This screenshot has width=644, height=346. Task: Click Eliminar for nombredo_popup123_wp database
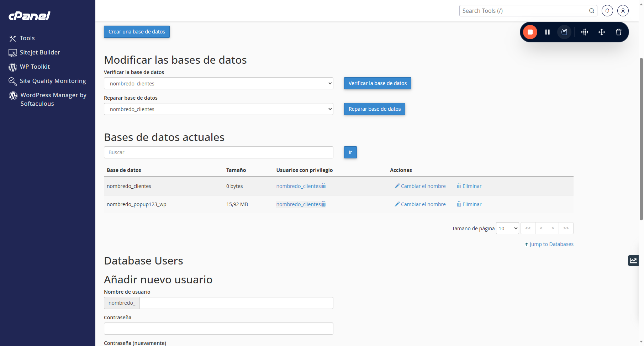469,204
